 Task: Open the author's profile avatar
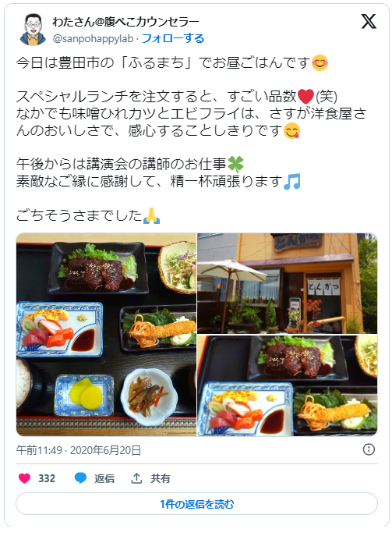click(33, 30)
